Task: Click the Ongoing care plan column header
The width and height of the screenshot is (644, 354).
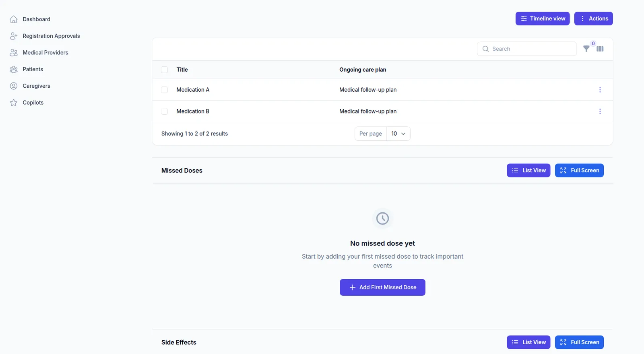Action: 363,70
